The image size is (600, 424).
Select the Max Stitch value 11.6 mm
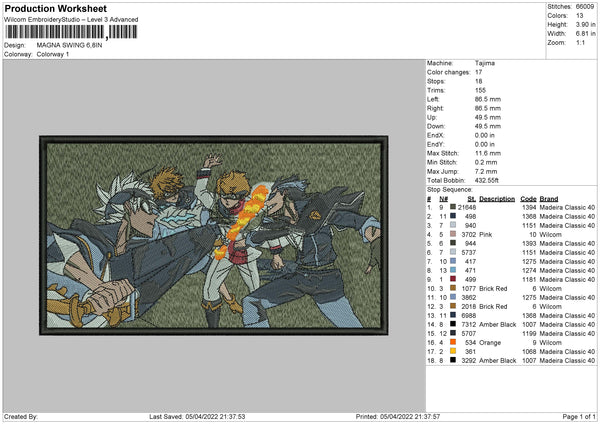488,153
